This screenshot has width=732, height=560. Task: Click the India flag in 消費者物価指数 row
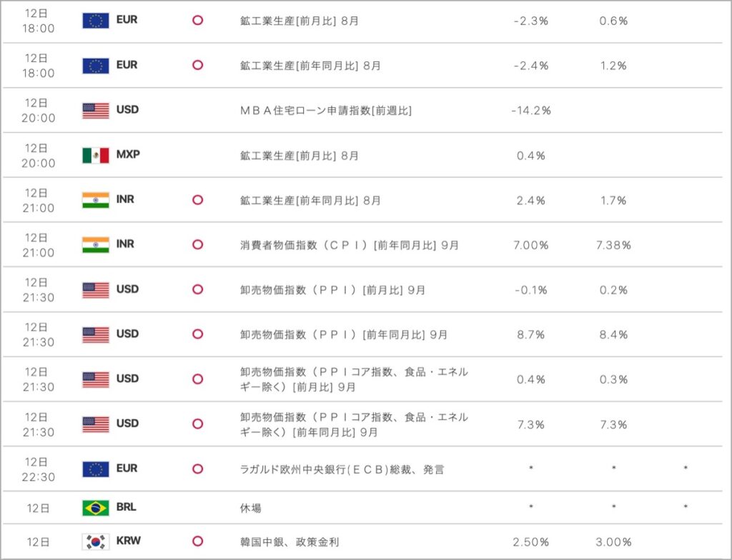[x=96, y=245]
